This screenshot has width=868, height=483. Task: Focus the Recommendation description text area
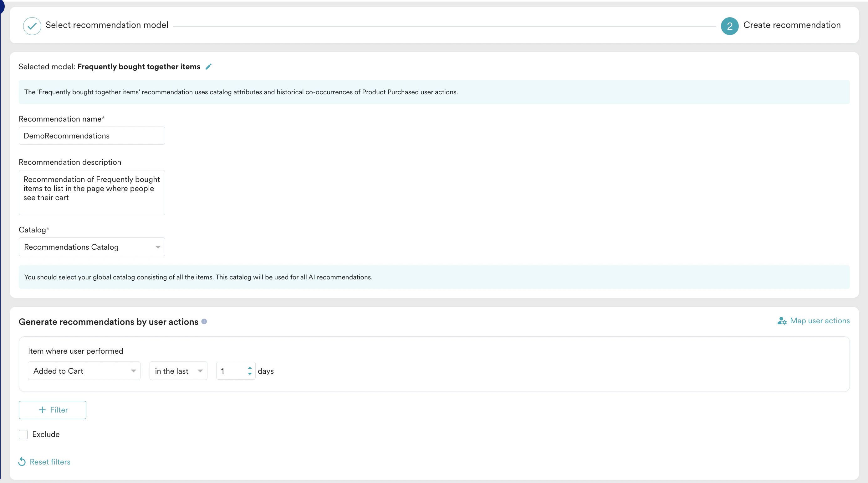tap(92, 193)
